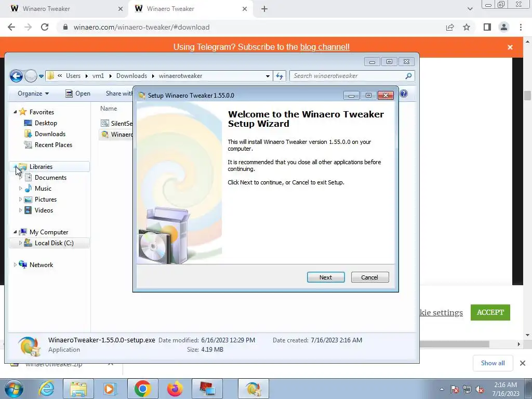Open the Documents library
Screen dimensions: 532x399
tap(50, 178)
